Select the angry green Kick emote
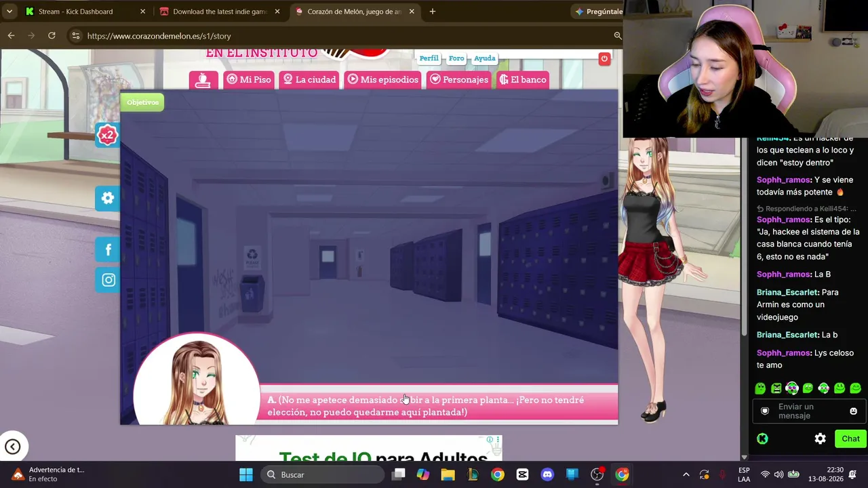The height and width of the screenshot is (488, 868). click(776, 388)
